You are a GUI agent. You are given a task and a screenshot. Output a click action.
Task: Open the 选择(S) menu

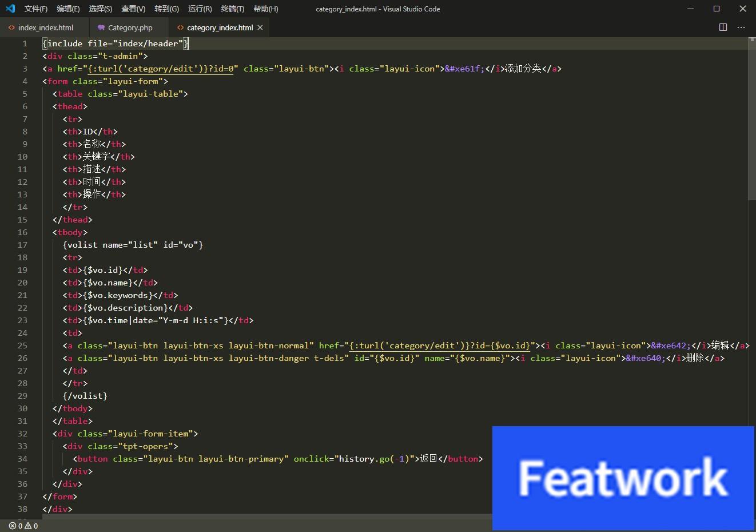pos(101,9)
